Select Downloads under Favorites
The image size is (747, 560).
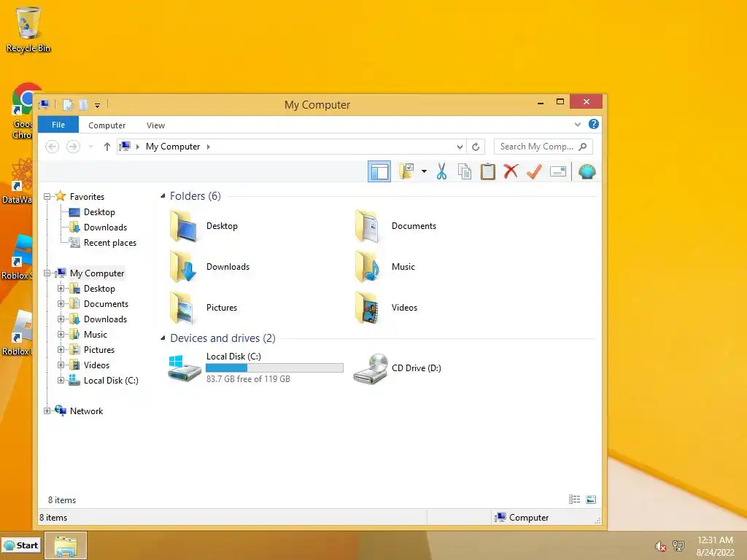(105, 227)
